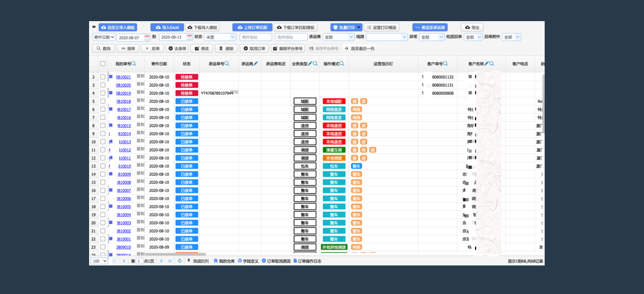Click search icon in 客户单号 column header

click(x=445, y=63)
